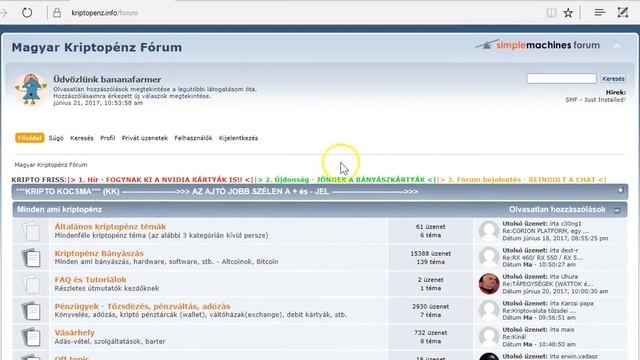This screenshot has height=360, width=640.
Task: Click board icon beside Pénzügyek
Action: (x=31, y=311)
